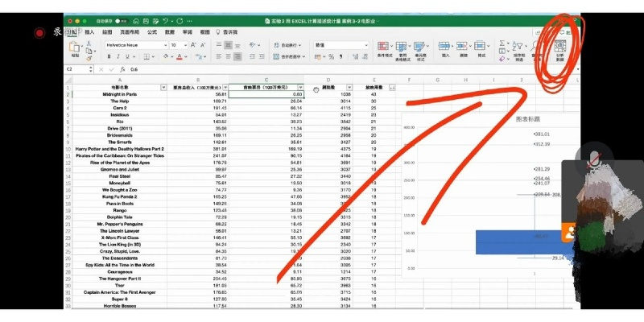Click the Merge & Center (合并后居中) button
This screenshot has width=644, height=322.
(x=290, y=56)
